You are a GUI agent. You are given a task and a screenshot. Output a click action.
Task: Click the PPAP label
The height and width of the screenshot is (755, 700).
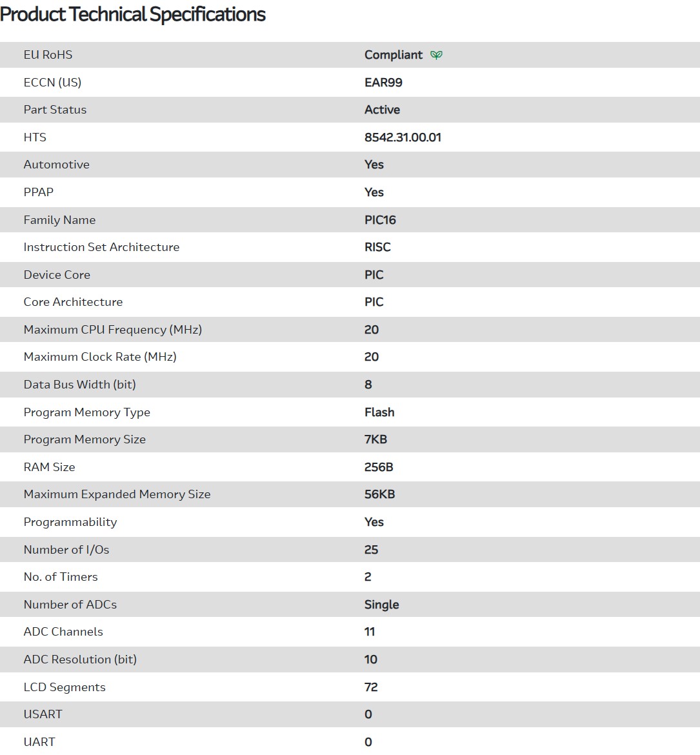(x=38, y=192)
